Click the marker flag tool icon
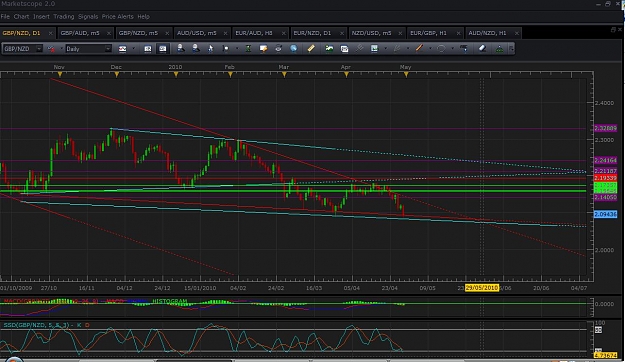The image size is (625, 362). pyautogui.click(x=226, y=49)
